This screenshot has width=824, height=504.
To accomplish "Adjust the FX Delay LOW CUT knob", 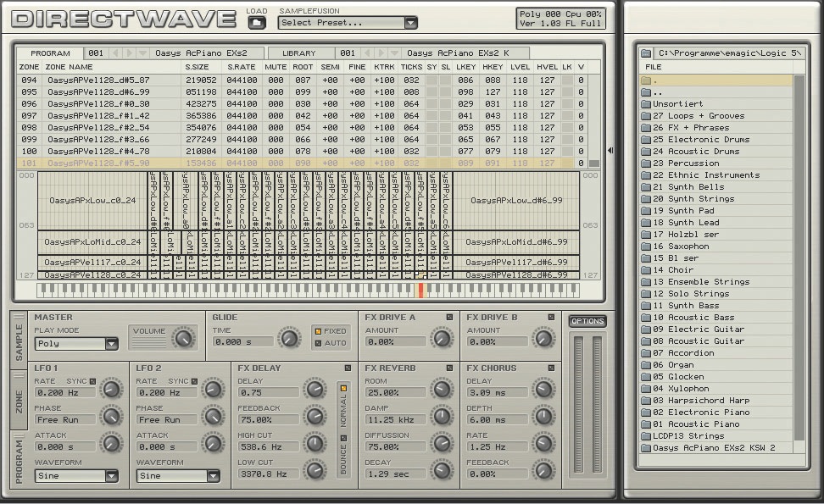I will coord(315,470).
